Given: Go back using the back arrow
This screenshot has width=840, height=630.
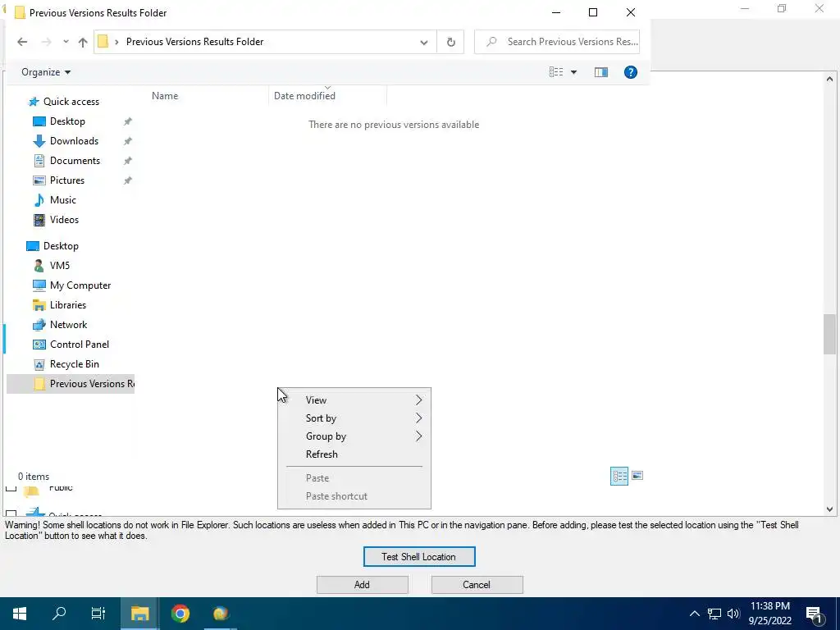Looking at the screenshot, I should point(22,42).
